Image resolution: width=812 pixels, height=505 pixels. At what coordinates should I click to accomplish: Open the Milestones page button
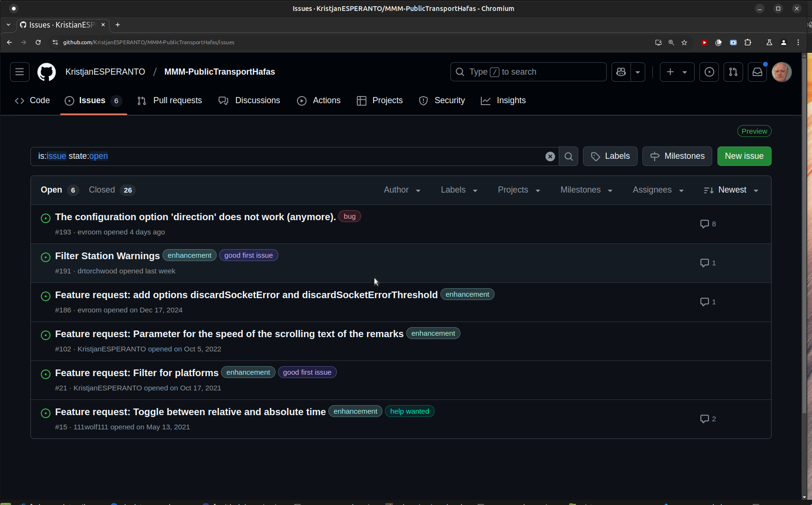coord(677,156)
